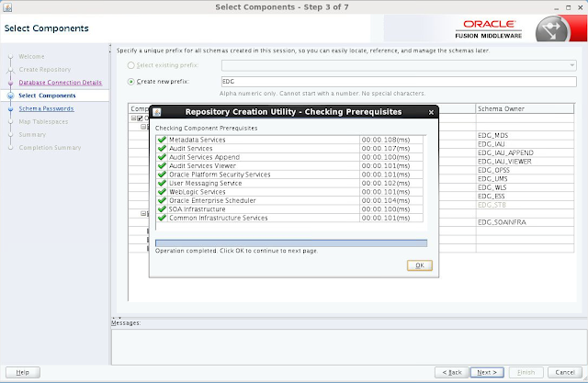Click the EDC_MDS schema owner cell
588x383 pixels.
point(525,135)
